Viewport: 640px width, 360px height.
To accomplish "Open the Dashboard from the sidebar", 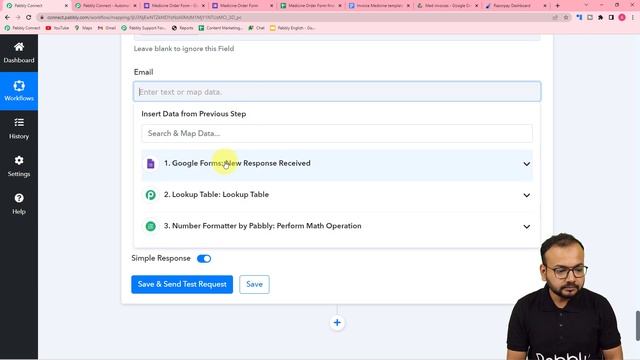I will tap(19, 53).
